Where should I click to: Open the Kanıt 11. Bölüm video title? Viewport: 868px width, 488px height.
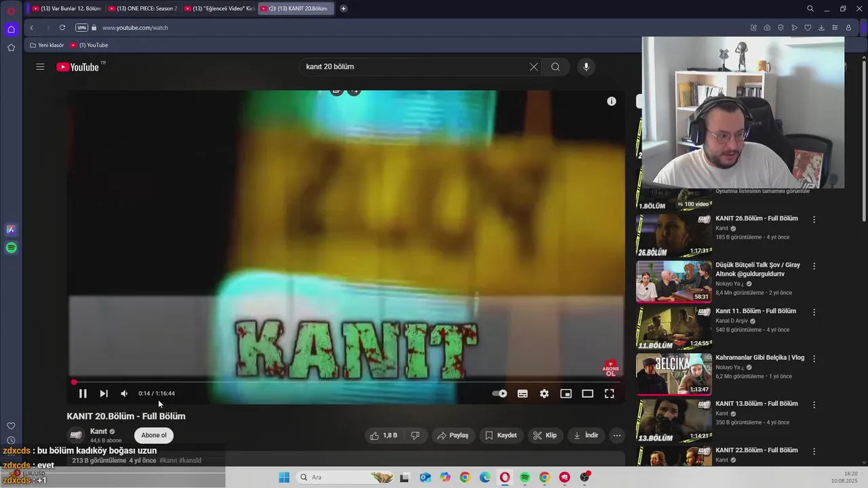pyautogui.click(x=755, y=311)
